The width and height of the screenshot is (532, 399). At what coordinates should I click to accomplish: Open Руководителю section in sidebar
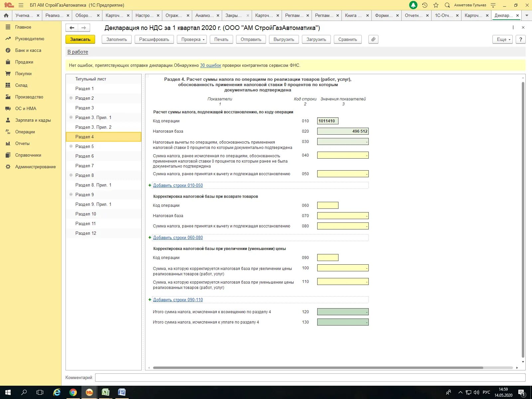tap(30, 39)
